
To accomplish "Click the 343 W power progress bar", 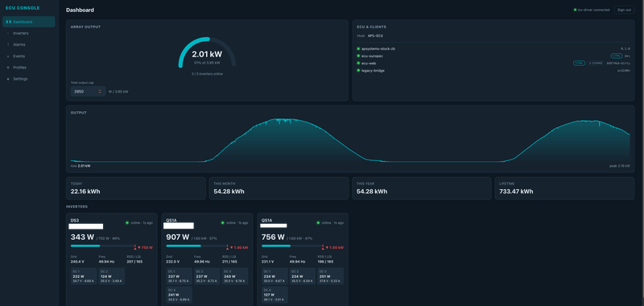I will [103, 246].
